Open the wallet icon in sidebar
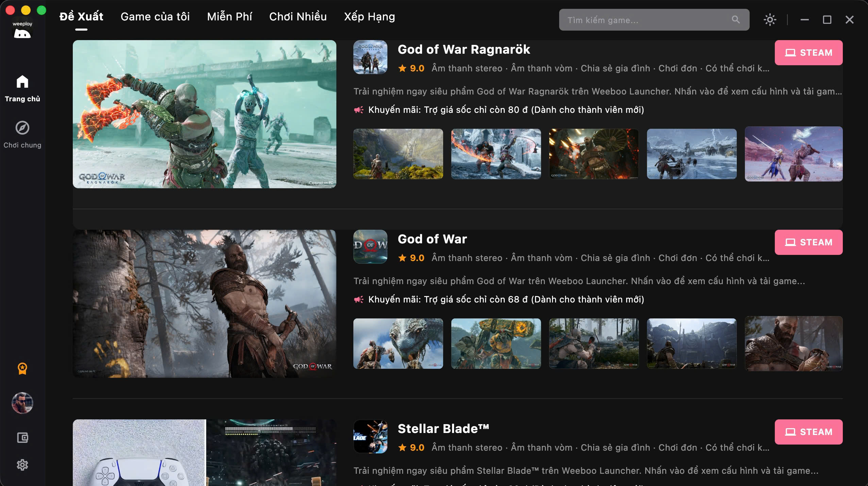 [x=22, y=437]
